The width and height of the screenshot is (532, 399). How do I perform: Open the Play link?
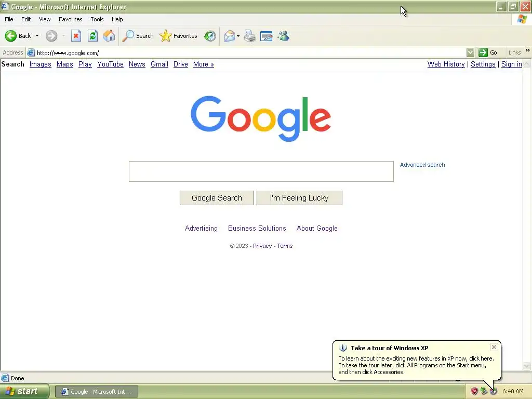[x=85, y=64]
